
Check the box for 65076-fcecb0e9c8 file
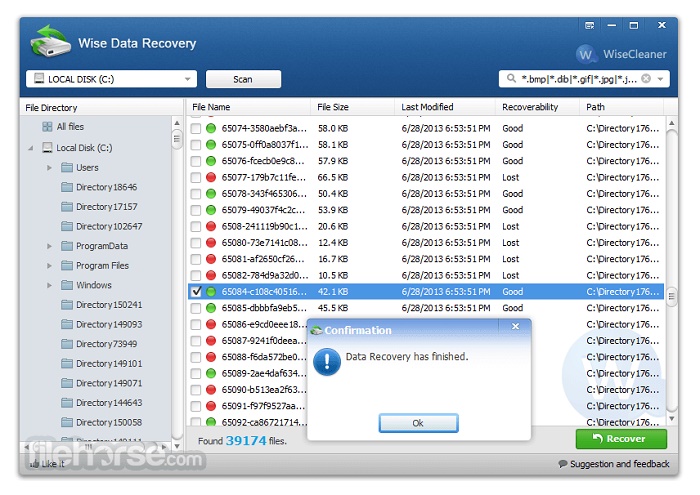pos(196,161)
